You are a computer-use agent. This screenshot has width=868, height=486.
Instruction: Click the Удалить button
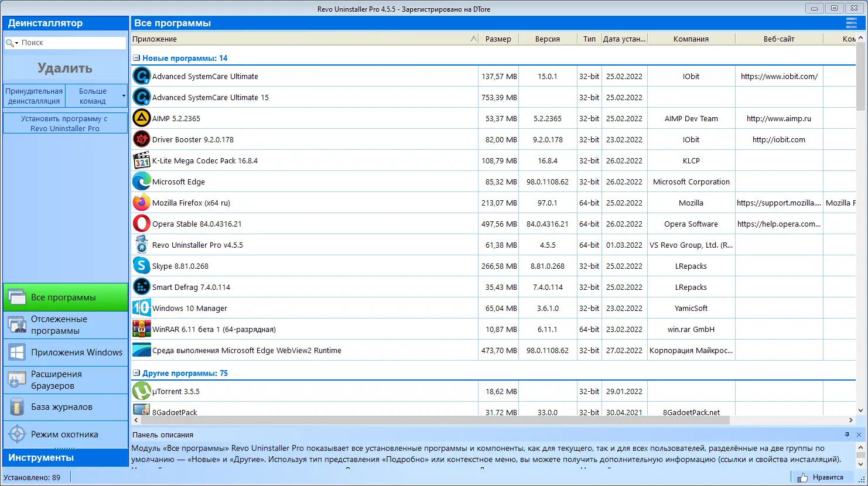click(x=65, y=68)
